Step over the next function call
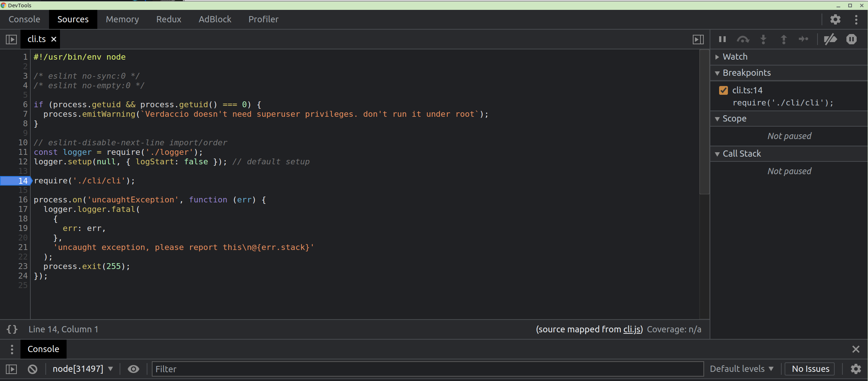Viewport: 868px width, 381px height. pos(743,39)
